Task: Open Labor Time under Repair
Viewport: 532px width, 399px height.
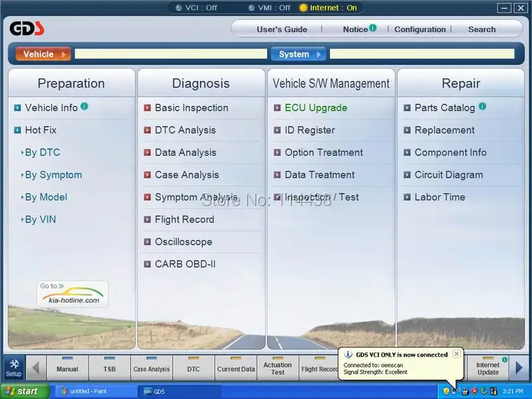Action: tap(440, 198)
